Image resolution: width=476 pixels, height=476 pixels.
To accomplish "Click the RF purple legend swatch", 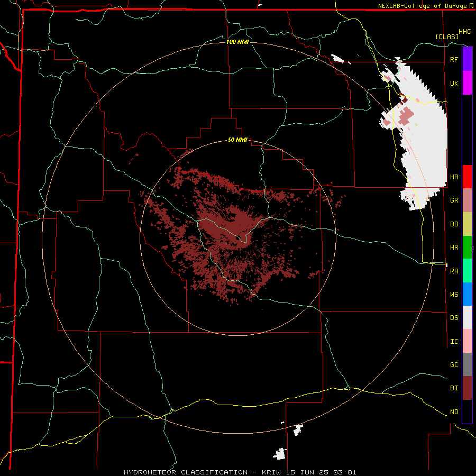I will (x=467, y=59).
